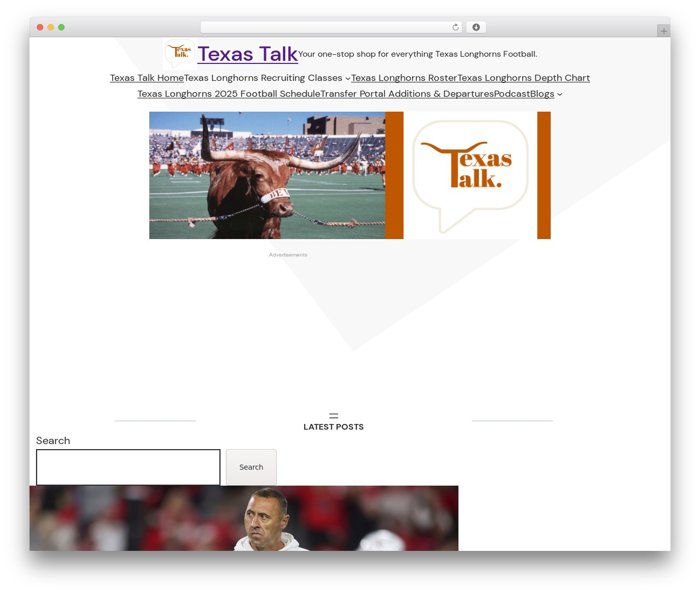Click the hamburger menu icon above Latest Posts
The width and height of the screenshot is (700, 593).
point(334,416)
